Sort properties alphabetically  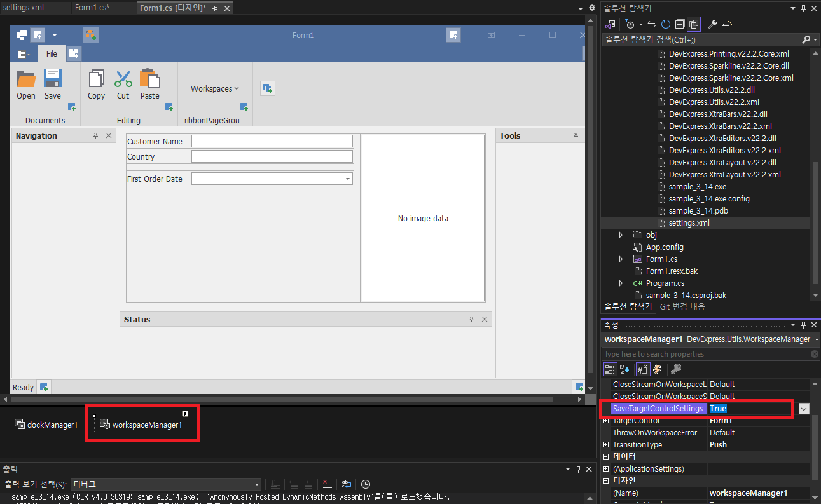point(625,369)
